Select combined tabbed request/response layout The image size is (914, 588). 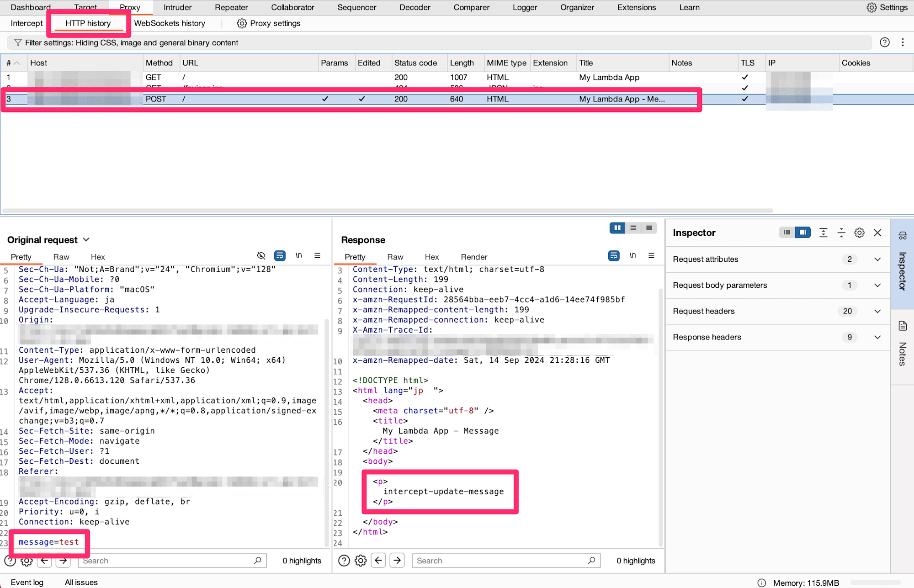[x=649, y=228]
